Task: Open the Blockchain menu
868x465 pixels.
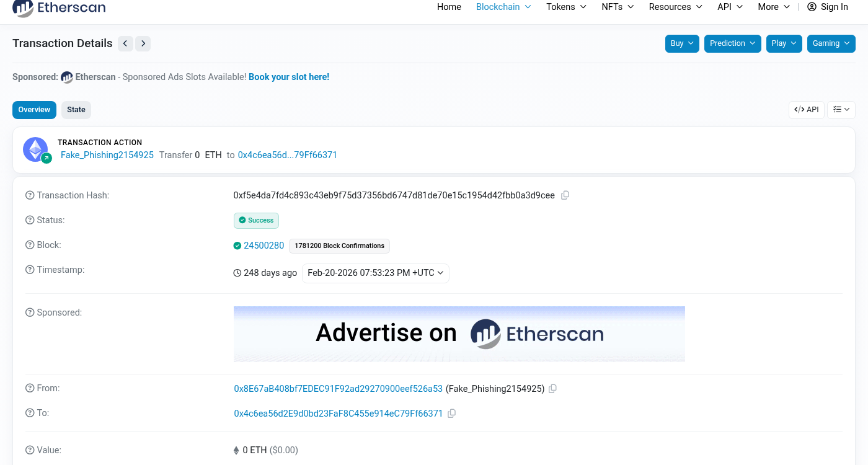Action: [503, 7]
